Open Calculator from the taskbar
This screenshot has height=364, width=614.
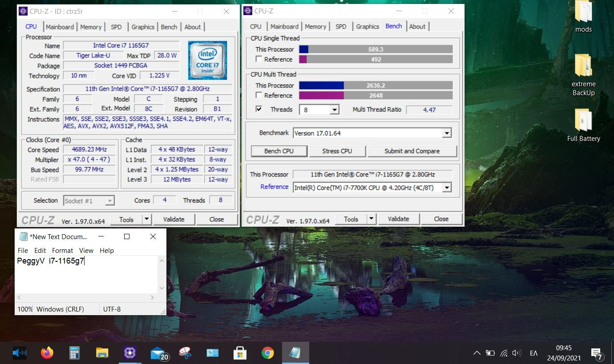(x=74, y=353)
